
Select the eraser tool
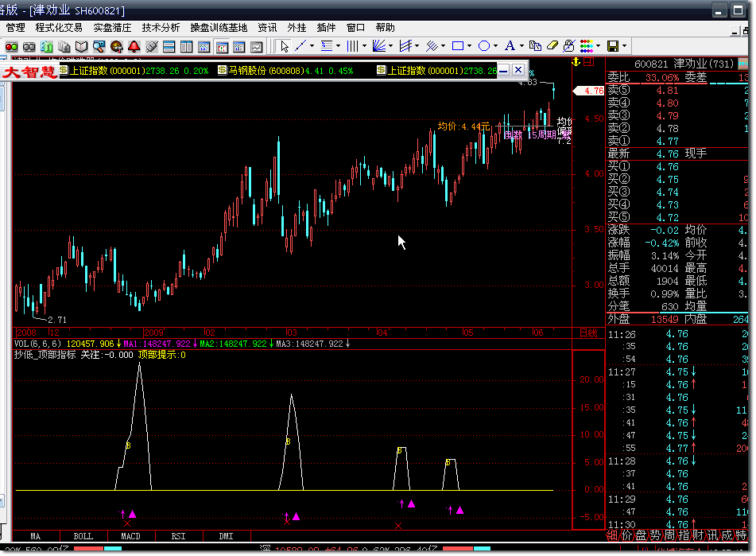[x=552, y=46]
